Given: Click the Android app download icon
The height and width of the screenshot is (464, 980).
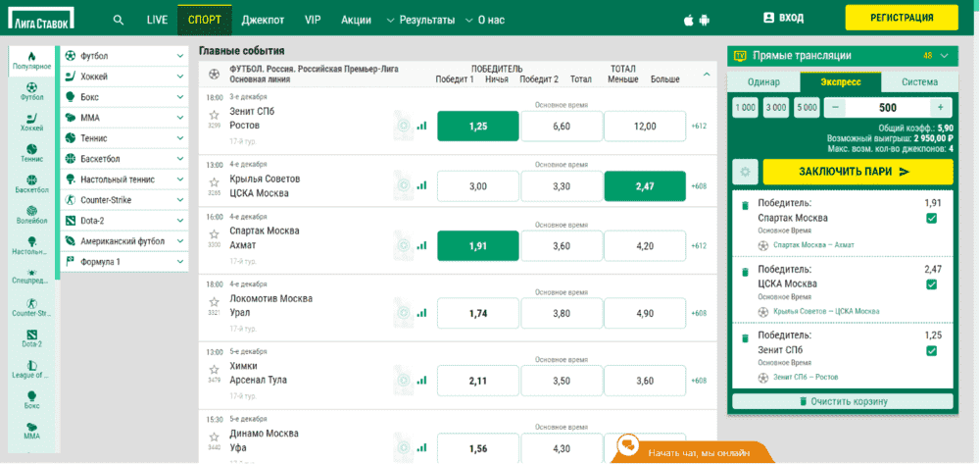Looking at the screenshot, I should (x=705, y=20).
